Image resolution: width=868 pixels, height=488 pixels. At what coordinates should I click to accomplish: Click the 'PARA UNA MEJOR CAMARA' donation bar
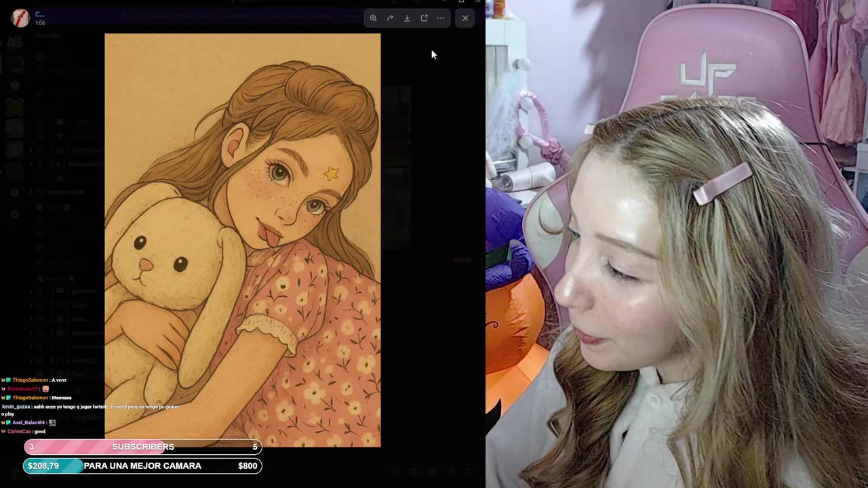pos(143,466)
